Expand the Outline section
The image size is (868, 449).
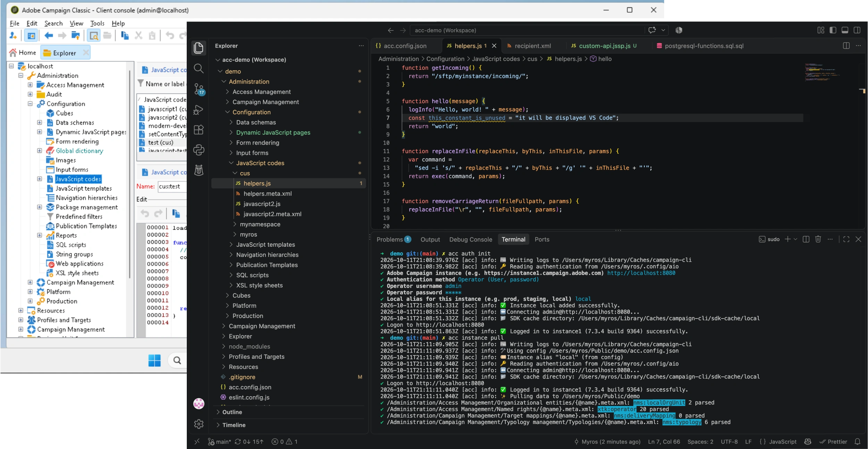point(232,412)
